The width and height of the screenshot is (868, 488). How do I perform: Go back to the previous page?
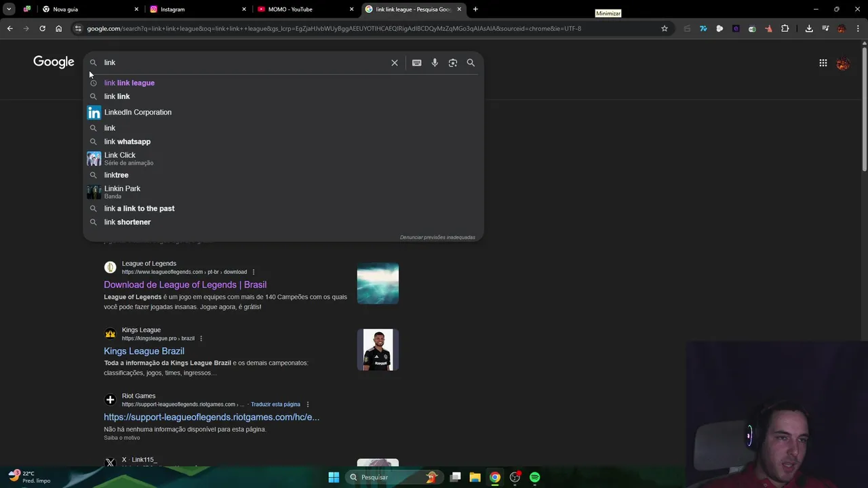[x=9, y=28]
